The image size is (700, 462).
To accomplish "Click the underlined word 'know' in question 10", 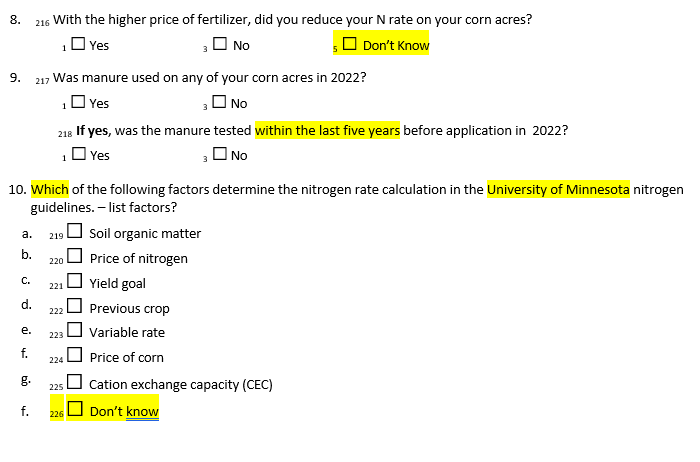I will [x=142, y=412].
